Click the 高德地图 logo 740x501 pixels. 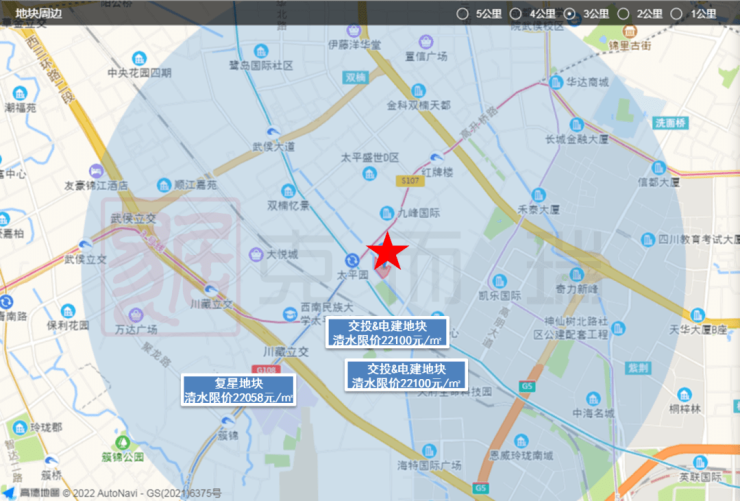(32, 493)
